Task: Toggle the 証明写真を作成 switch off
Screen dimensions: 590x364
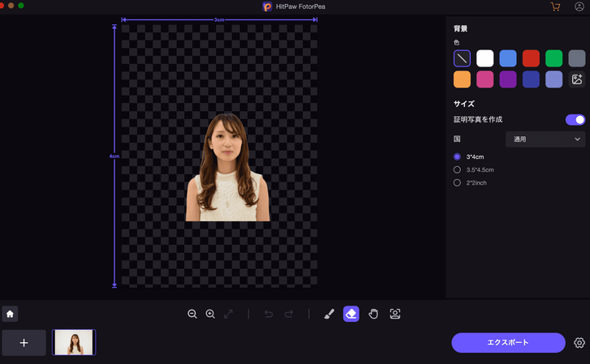Action: [575, 120]
